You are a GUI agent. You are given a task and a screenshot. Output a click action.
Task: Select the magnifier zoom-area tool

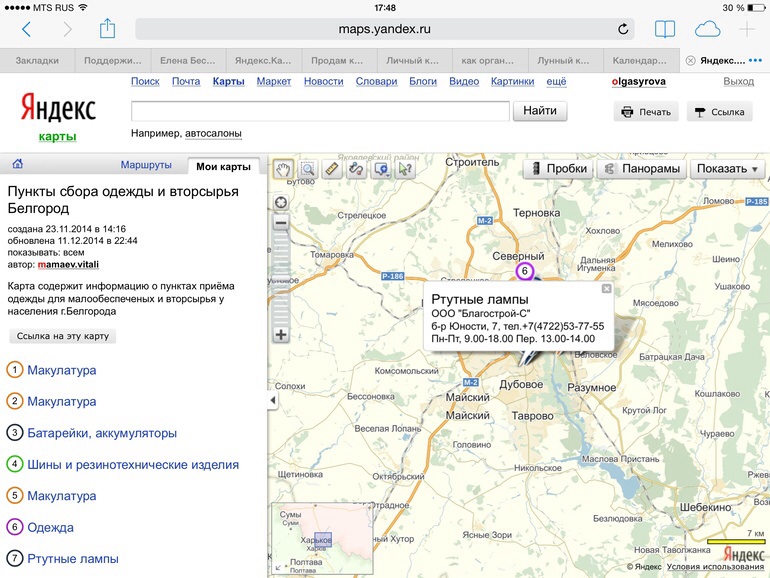click(308, 170)
